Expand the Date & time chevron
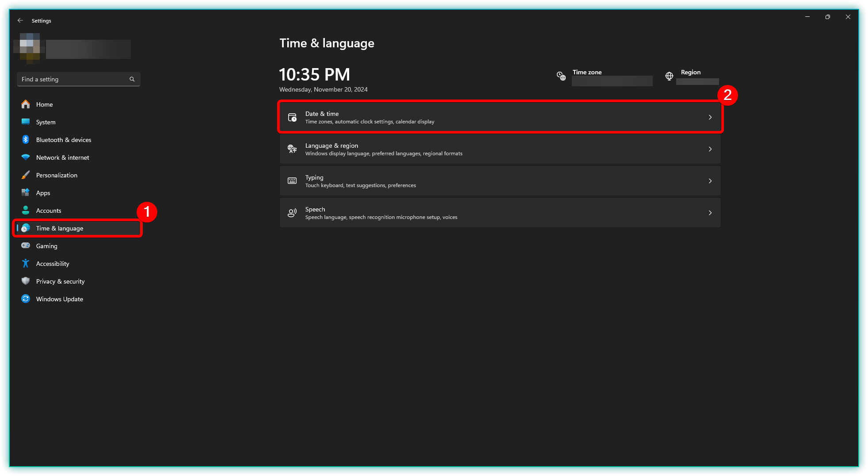Screen dimensions: 868x476 710,117
